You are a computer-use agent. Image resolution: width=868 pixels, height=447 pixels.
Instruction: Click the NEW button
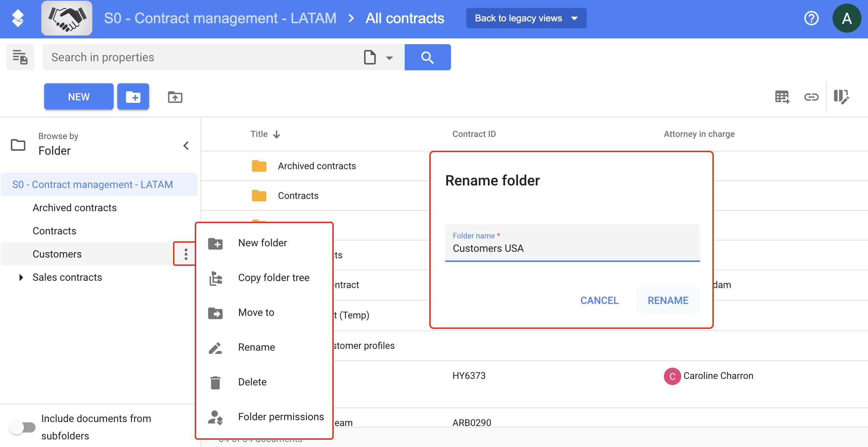(79, 97)
